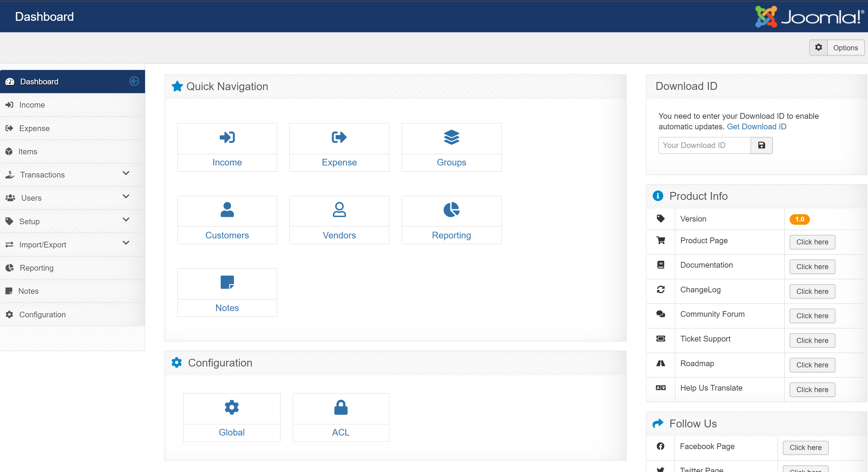
Task: Click the Facebook icon in Follow Us
Action: click(660, 446)
